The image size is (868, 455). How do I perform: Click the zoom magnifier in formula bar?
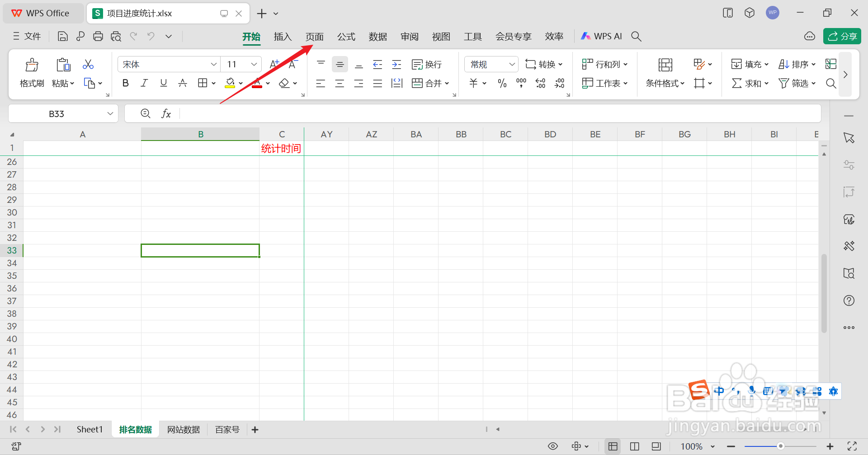point(146,113)
